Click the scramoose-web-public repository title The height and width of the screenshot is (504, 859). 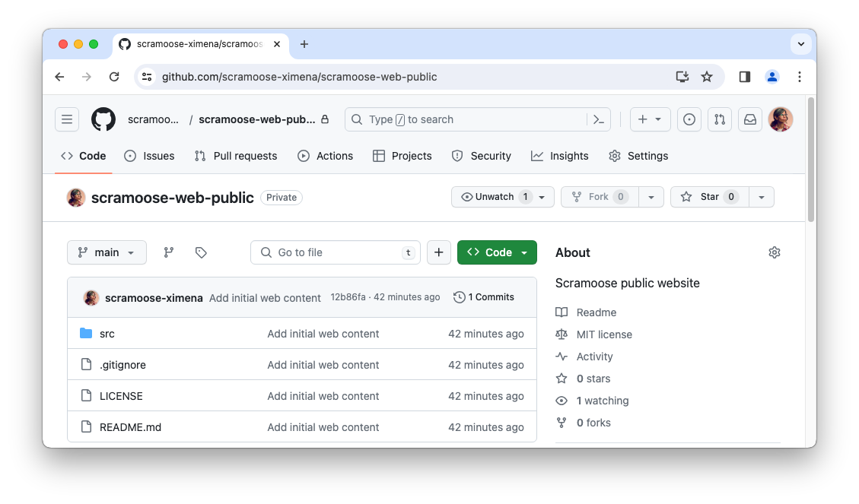pyautogui.click(x=173, y=198)
